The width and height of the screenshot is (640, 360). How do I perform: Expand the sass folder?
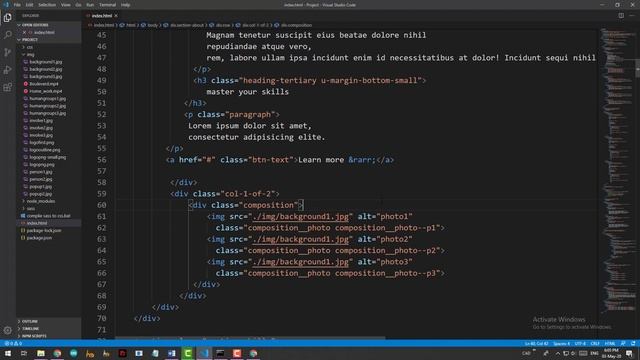pos(31,209)
